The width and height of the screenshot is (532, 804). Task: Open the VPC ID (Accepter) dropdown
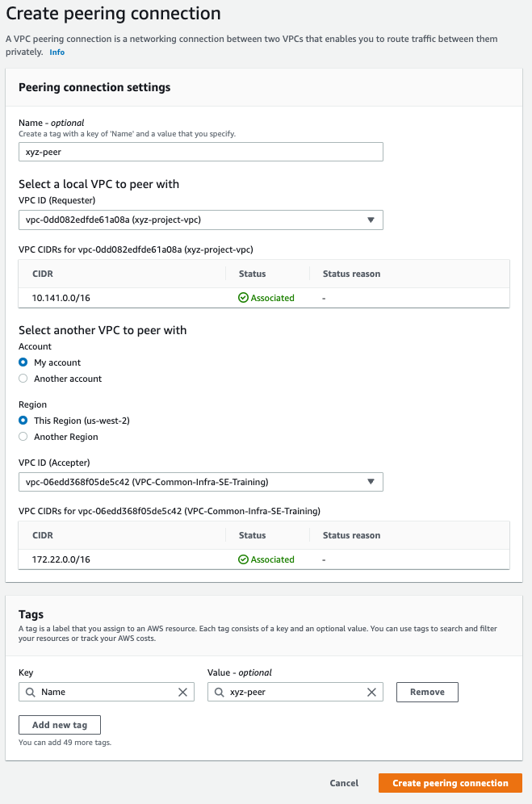point(371,481)
